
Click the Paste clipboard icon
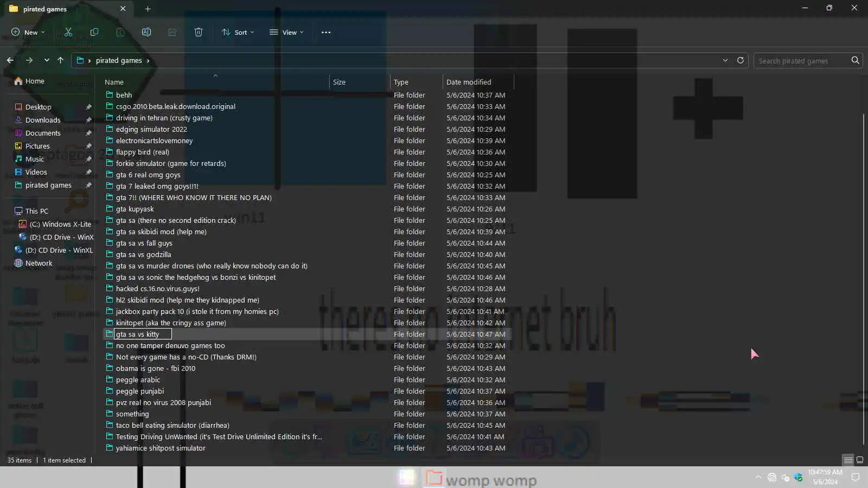coord(120,32)
